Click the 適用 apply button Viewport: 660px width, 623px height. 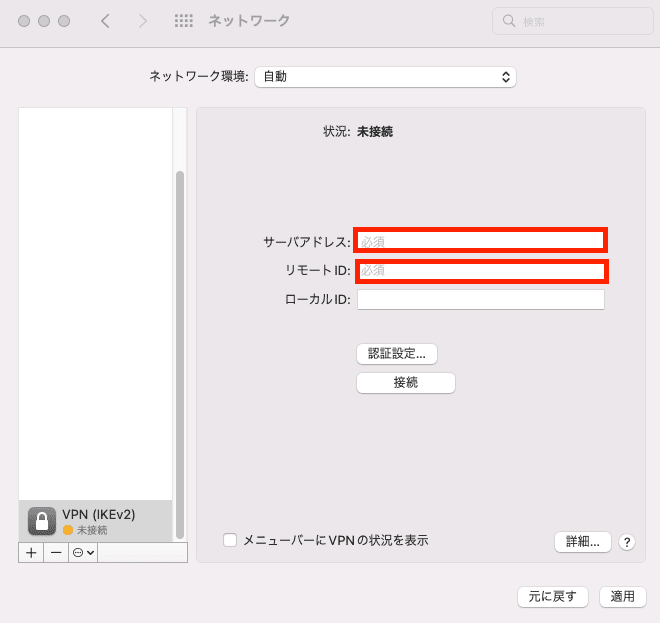(623, 596)
